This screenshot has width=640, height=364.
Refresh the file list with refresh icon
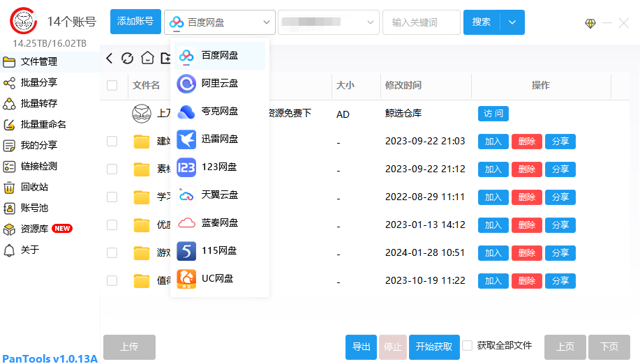coord(127,59)
